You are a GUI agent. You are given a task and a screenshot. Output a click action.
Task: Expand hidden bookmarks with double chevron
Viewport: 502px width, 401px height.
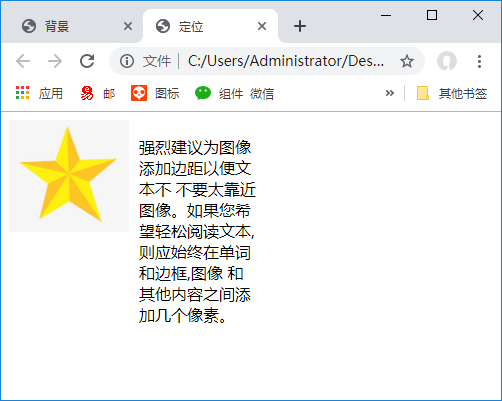pyautogui.click(x=390, y=93)
